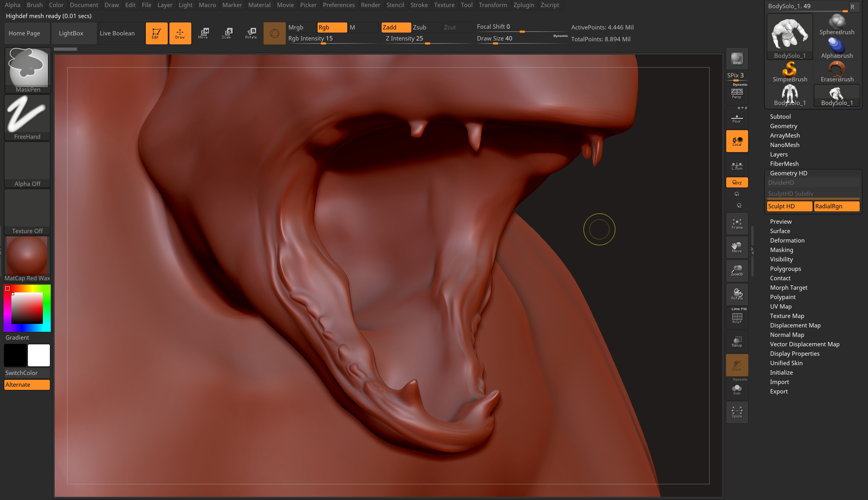Expand the Masking sub-palette
The image size is (868, 500).
click(x=782, y=250)
